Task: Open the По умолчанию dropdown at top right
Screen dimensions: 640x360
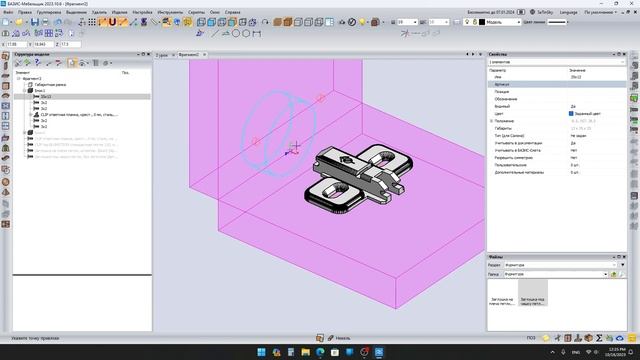Action: (600, 12)
